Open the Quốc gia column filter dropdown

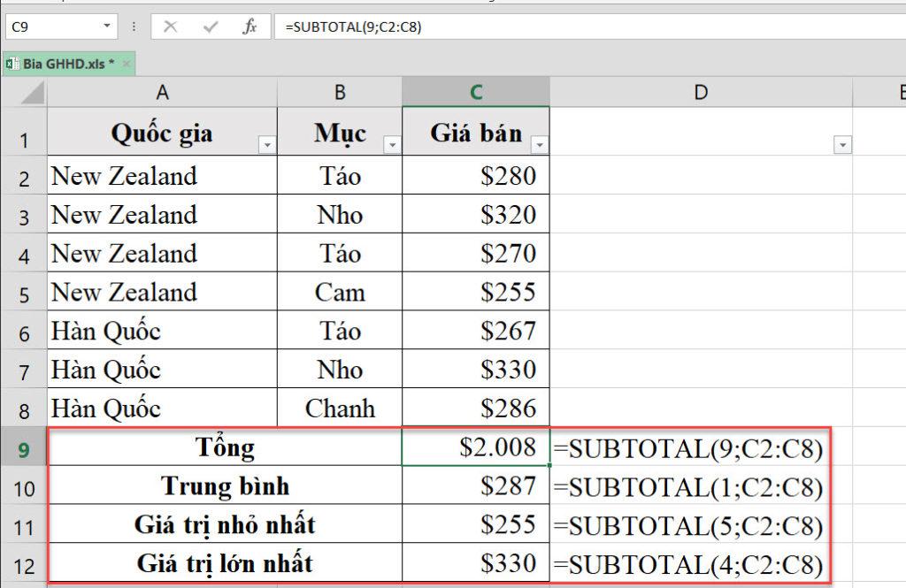(x=266, y=142)
